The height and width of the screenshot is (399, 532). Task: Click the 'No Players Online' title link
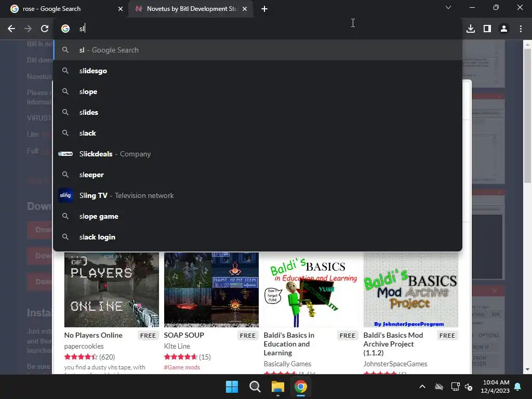coord(94,335)
